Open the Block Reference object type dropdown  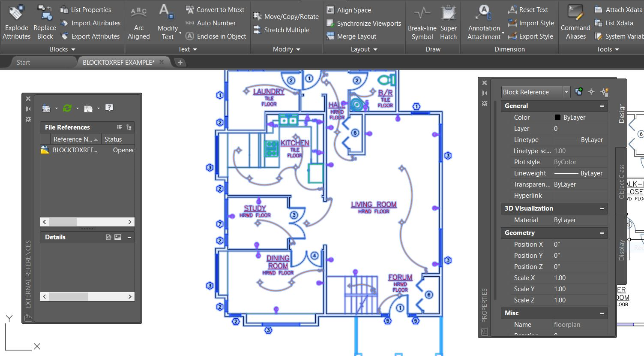[x=566, y=92]
